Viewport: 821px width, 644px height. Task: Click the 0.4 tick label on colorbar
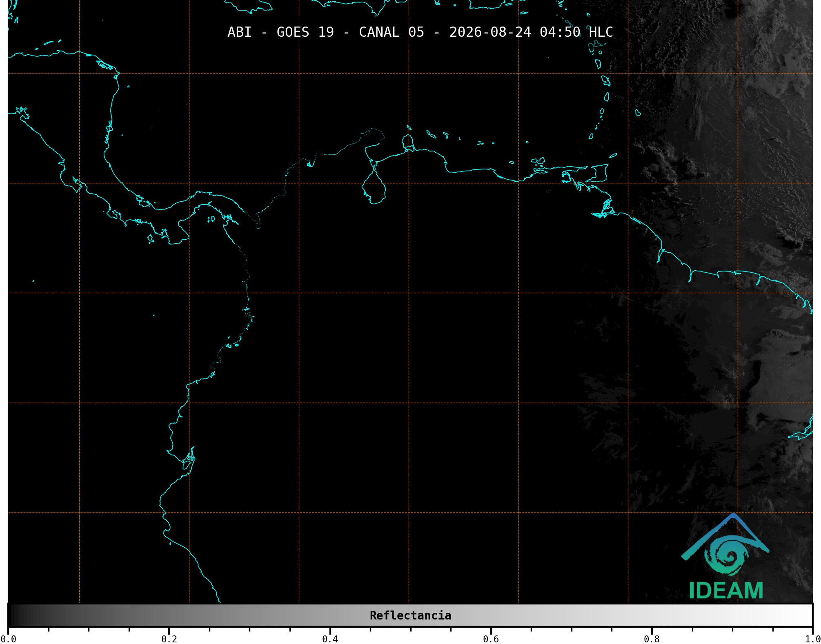point(330,639)
